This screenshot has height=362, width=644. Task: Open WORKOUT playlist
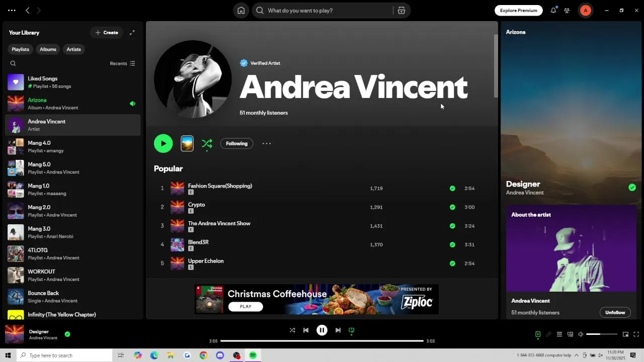point(73,275)
